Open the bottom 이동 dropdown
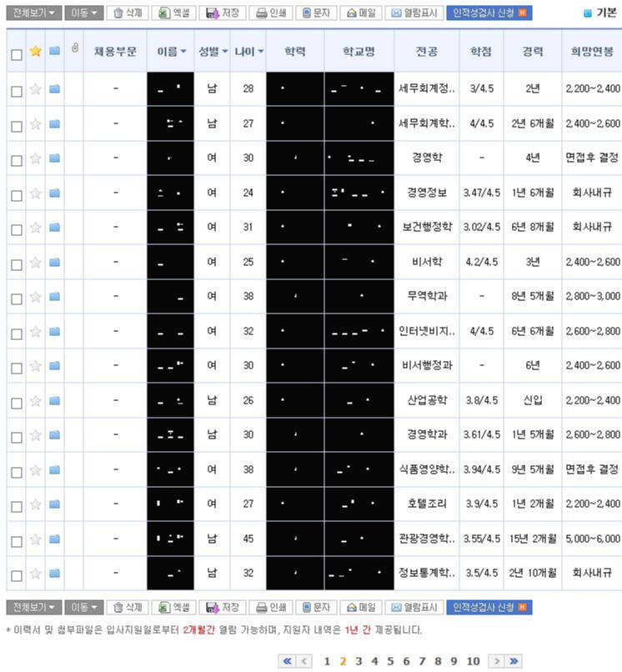 point(84,607)
